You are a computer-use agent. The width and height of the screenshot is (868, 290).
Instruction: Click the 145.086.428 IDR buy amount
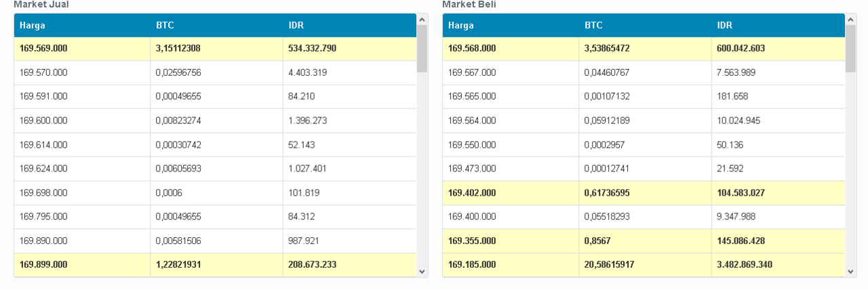[x=741, y=241]
